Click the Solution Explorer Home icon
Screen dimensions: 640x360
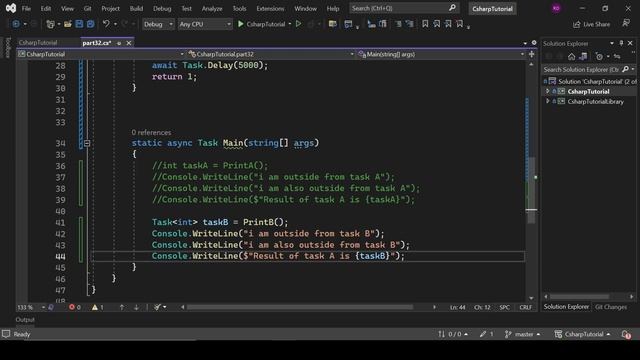point(571,56)
